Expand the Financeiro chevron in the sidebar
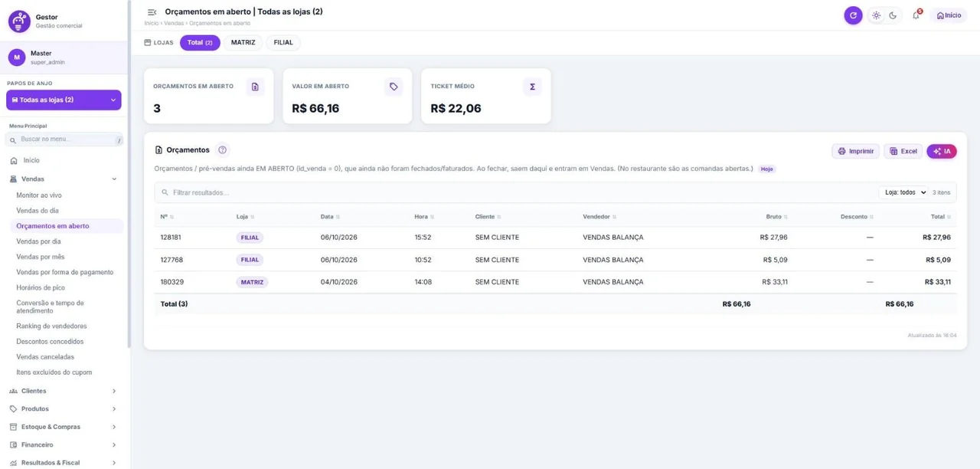The height and width of the screenshot is (469, 980). (114, 445)
